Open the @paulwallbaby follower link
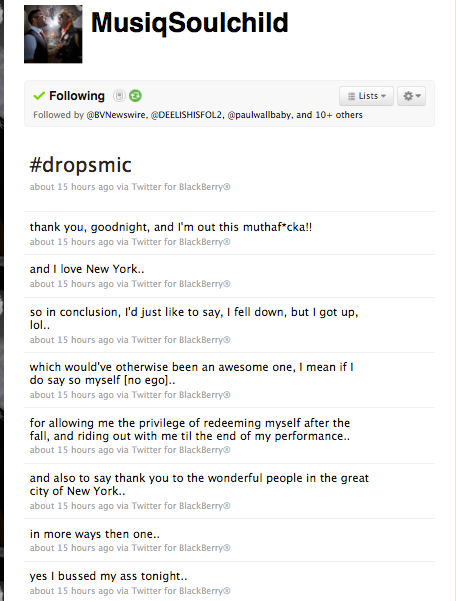Image resolution: width=456 pixels, height=601 pixels. click(259, 115)
